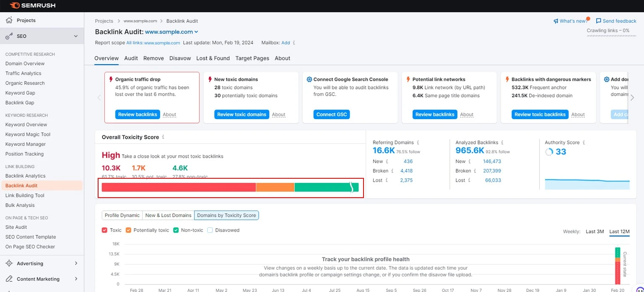Select the Profile Dynamic chart view

pos(122,215)
